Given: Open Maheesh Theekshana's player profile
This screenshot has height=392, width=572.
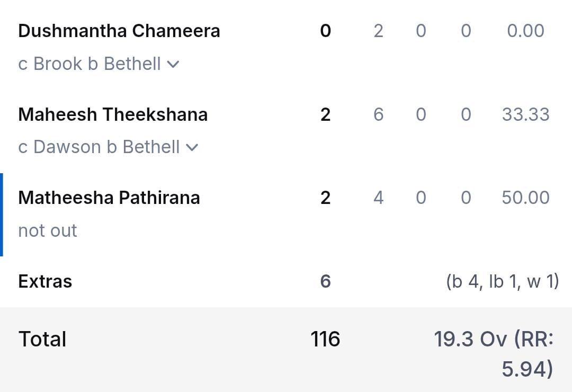Looking at the screenshot, I should 113,114.
